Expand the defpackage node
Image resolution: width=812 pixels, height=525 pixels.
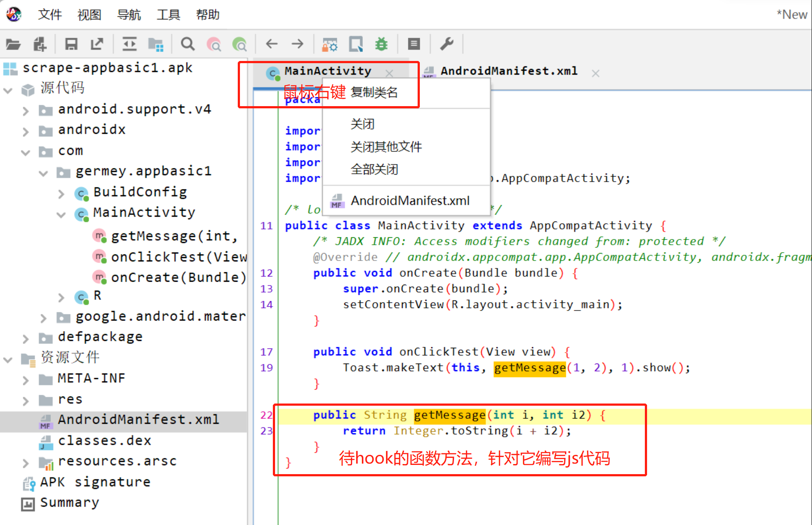tap(25, 339)
